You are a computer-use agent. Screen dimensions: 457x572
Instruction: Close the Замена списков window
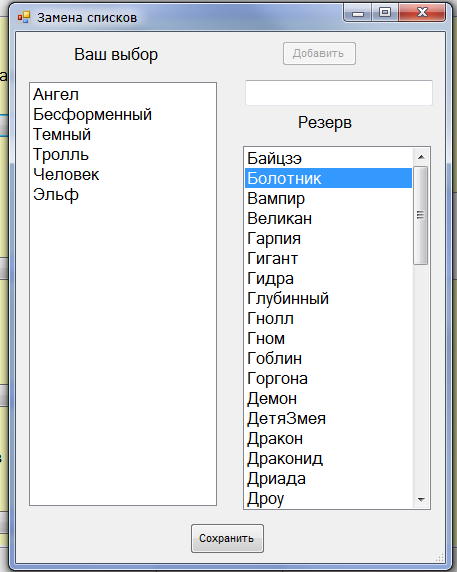tap(422, 13)
